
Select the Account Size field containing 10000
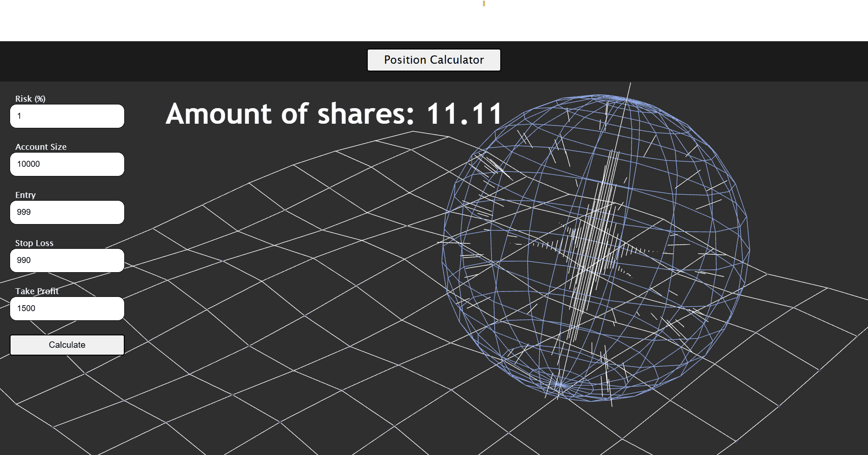point(67,164)
